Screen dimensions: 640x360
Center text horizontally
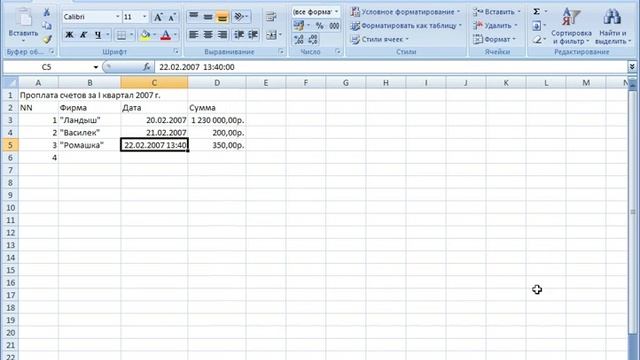pyautogui.click(x=208, y=35)
